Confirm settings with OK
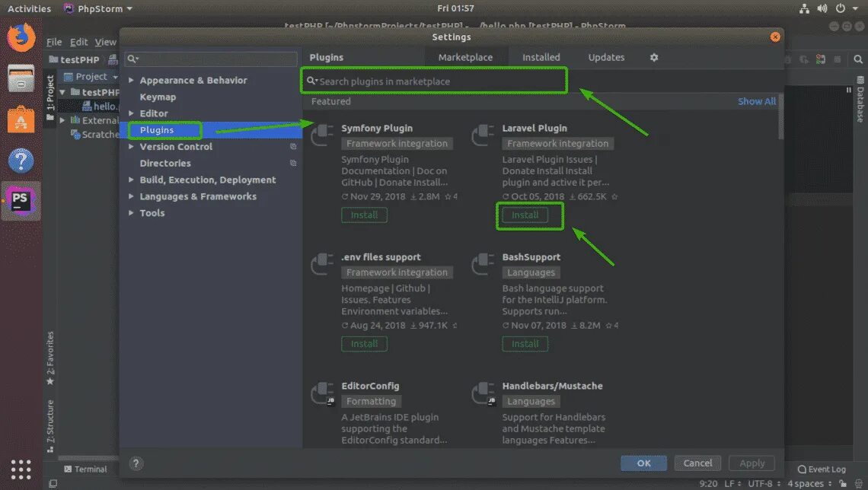Screen dimensions: 868x490 click(x=643, y=463)
